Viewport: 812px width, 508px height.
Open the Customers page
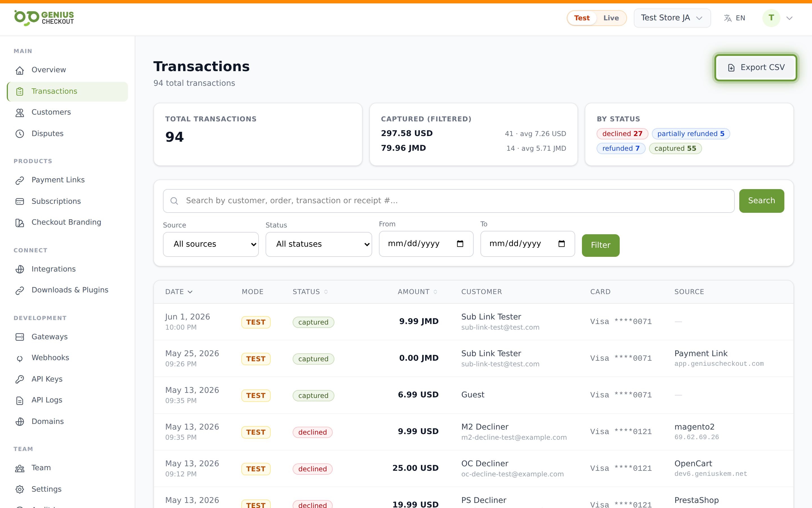pos(67,112)
